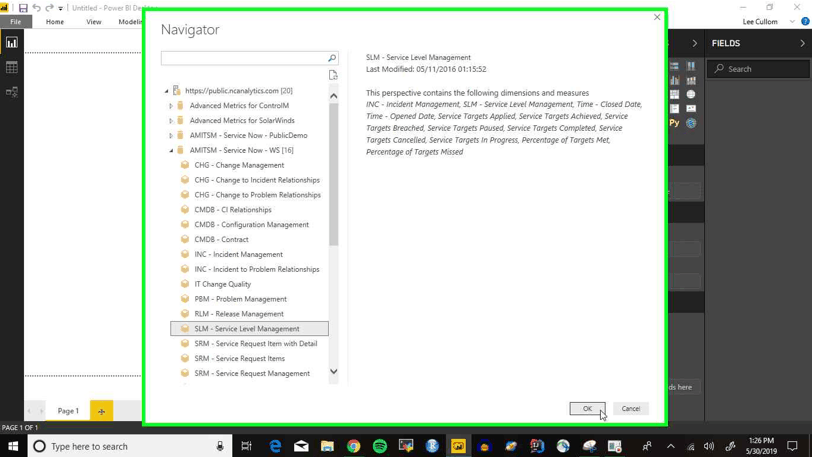Select the Python visual icon
The image size is (814, 459).
point(674,123)
